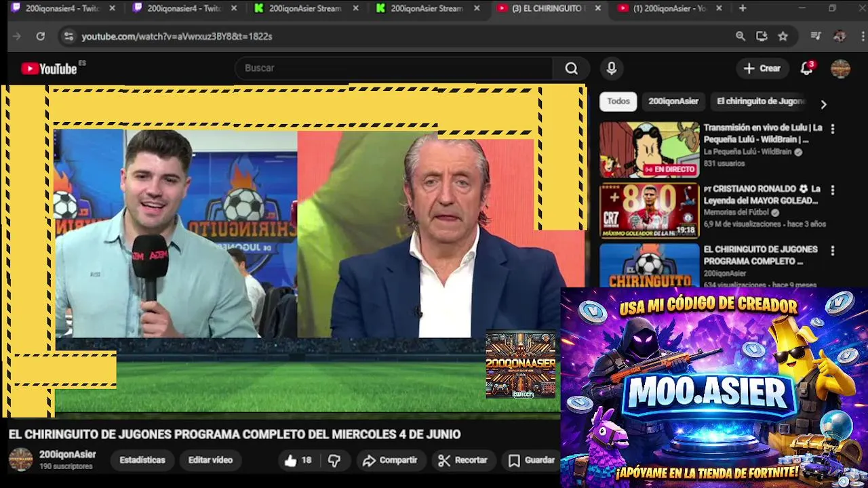This screenshot has width=868, height=488.
Task: Click the zoom magnifier icon in the address bar
Action: 741,37
